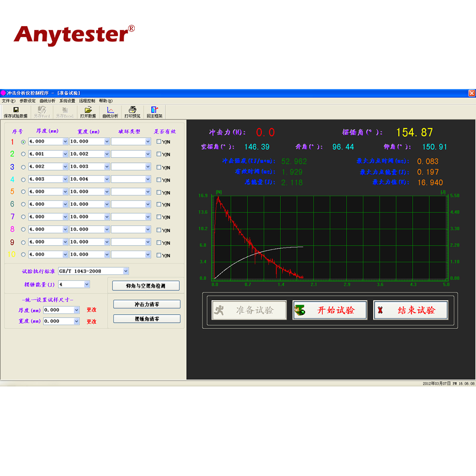The image size is (476, 476).
Task: Select the radio button for sample 2
Action: [x=23, y=154]
